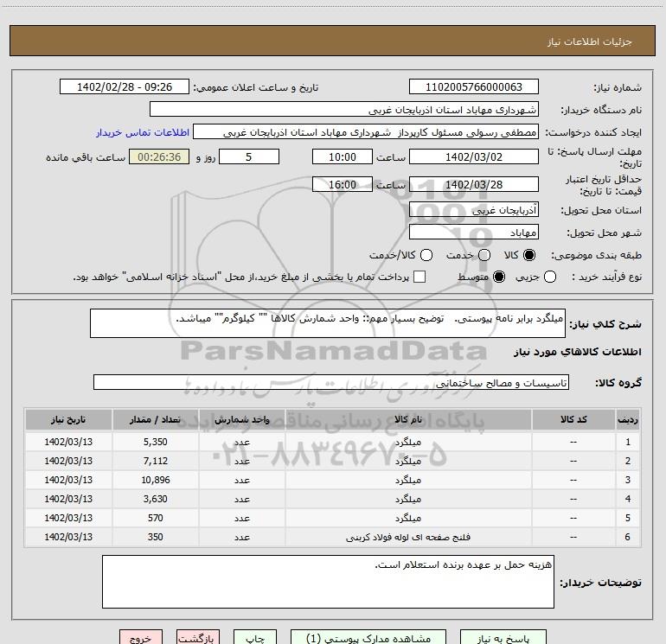The height and width of the screenshot is (644, 666).
Task: Click the شماره نیاز field 1102005766000063
Action: coord(474,87)
